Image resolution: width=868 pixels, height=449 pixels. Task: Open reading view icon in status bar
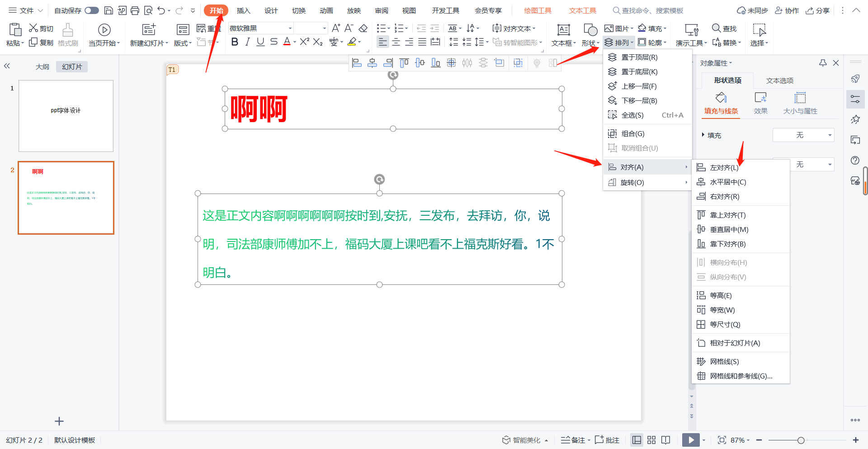[665, 440]
